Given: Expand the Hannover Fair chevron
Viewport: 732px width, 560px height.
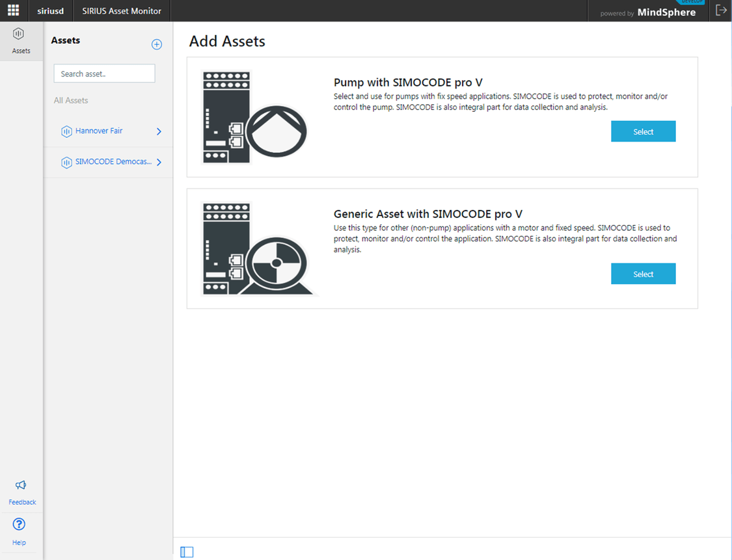Looking at the screenshot, I should coord(159,131).
